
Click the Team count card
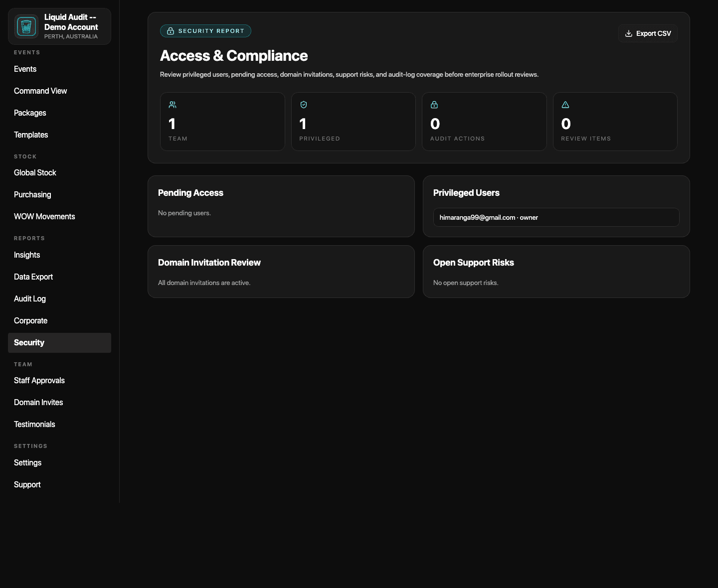tap(222, 122)
